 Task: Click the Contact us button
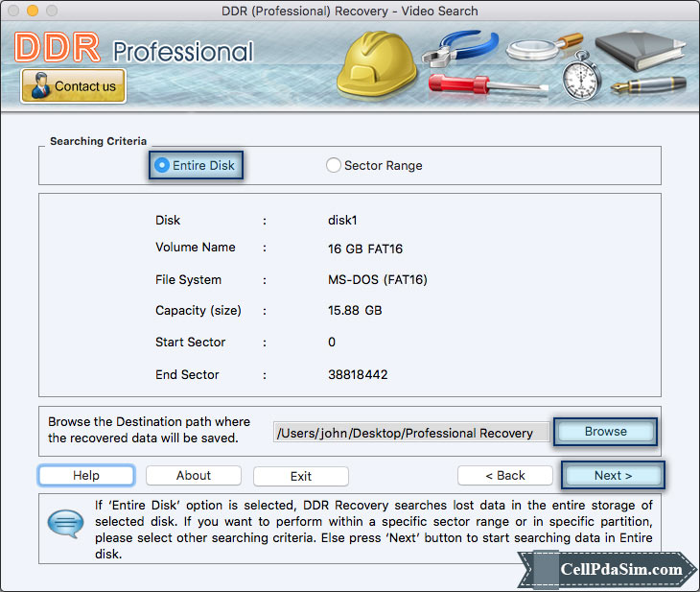pos(73,85)
